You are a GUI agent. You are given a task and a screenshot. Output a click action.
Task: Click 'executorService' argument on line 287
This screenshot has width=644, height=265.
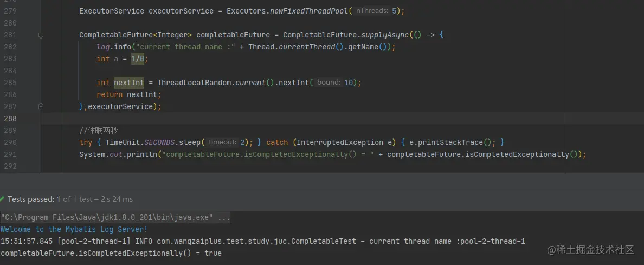pos(120,106)
